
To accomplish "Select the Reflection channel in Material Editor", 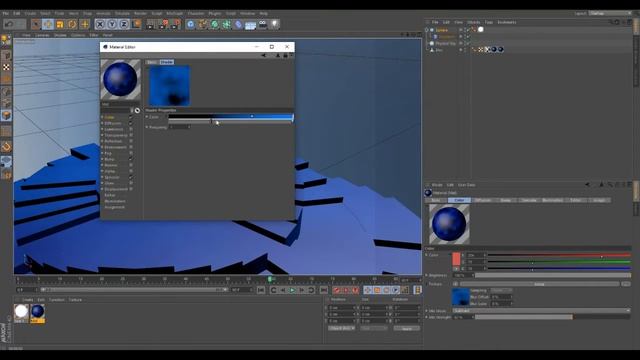I will (x=113, y=141).
